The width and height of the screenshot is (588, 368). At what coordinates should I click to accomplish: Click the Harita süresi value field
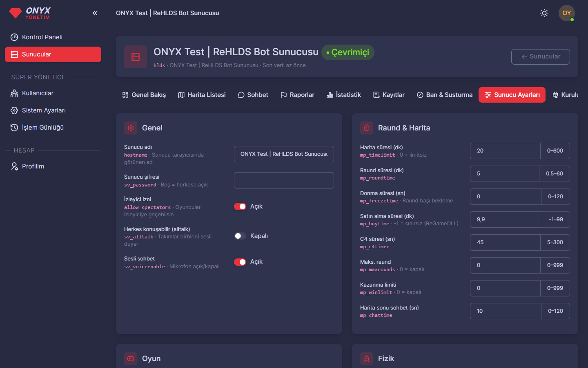(505, 151)
